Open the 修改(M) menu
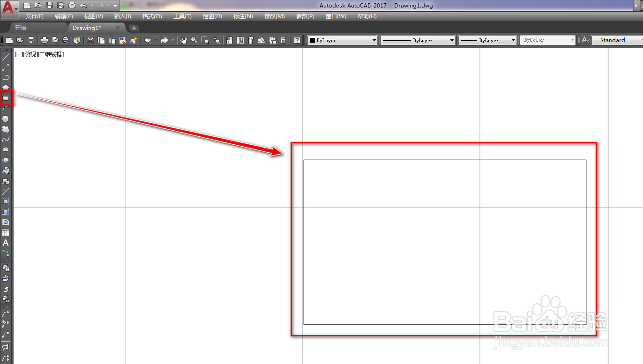 point(274,16)
